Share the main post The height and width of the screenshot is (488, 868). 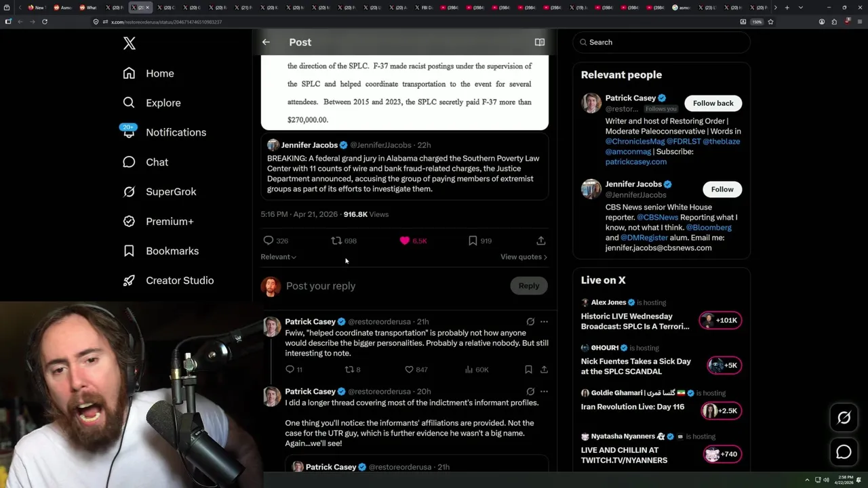tap(540, 241)
